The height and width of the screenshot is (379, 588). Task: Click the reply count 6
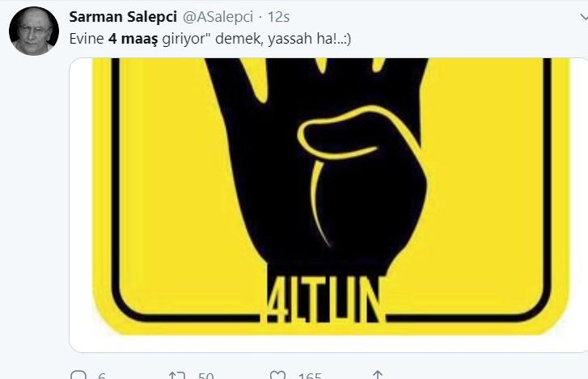coord(102,377)
